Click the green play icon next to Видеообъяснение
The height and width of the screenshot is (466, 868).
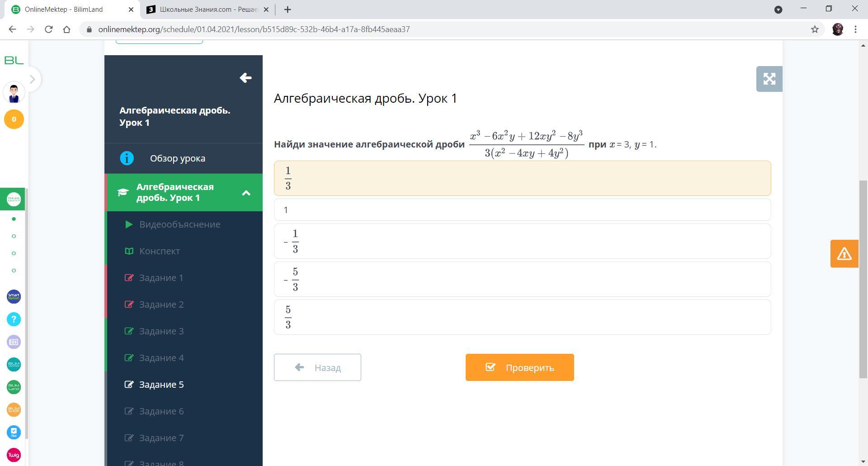tap(129, 224)
